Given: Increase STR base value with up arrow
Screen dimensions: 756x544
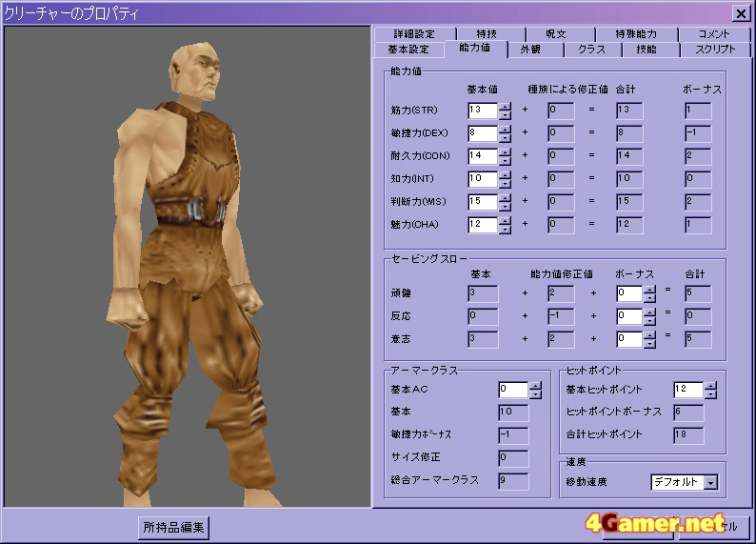Looking at the screenshot, I should tap(505, 107).
